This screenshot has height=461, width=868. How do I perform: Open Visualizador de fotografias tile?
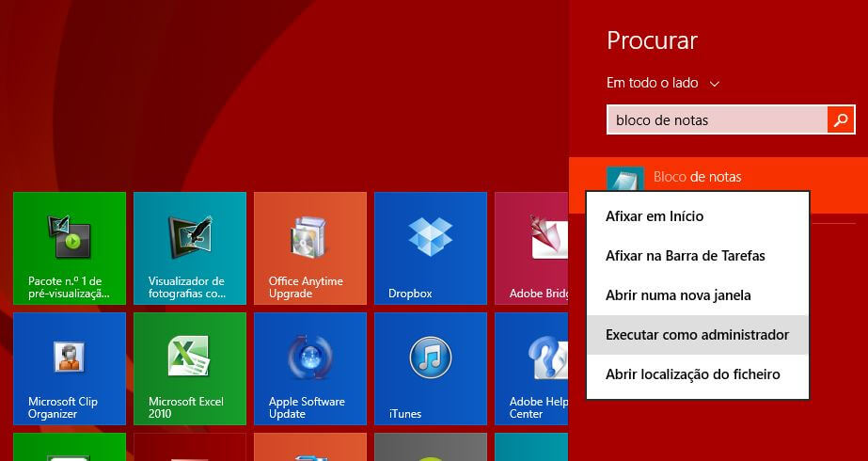(x=190, y=248)
